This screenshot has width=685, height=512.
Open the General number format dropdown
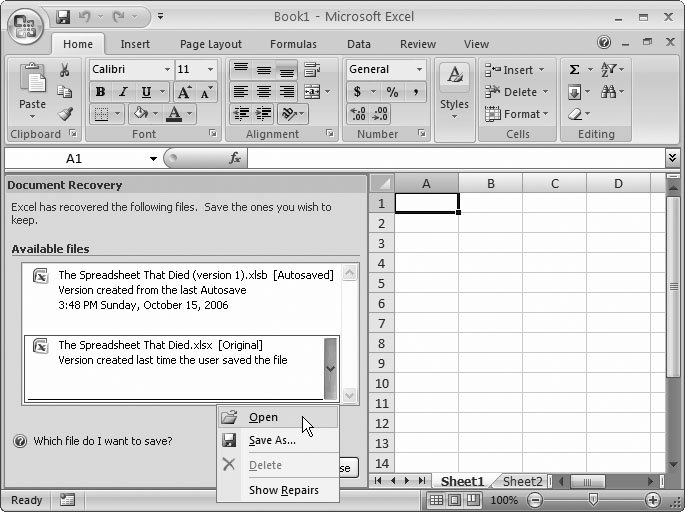pos(419,70)
